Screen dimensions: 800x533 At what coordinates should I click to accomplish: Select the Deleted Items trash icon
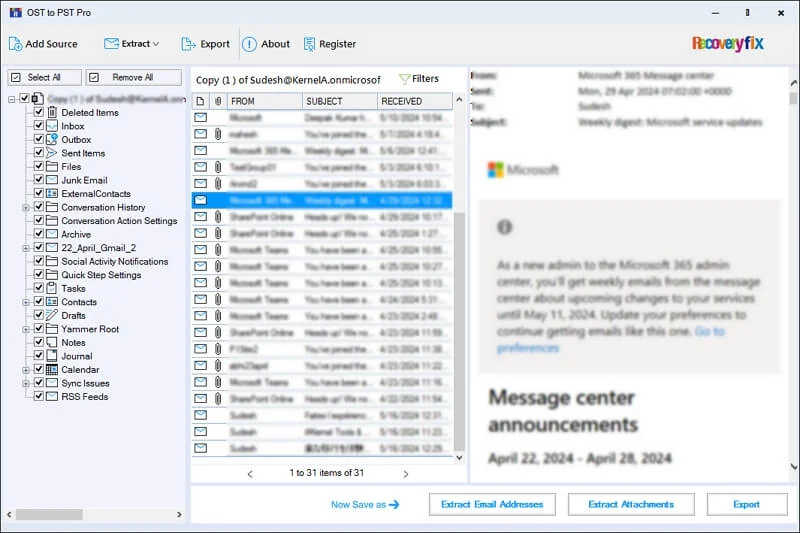(x=52, y=112)
